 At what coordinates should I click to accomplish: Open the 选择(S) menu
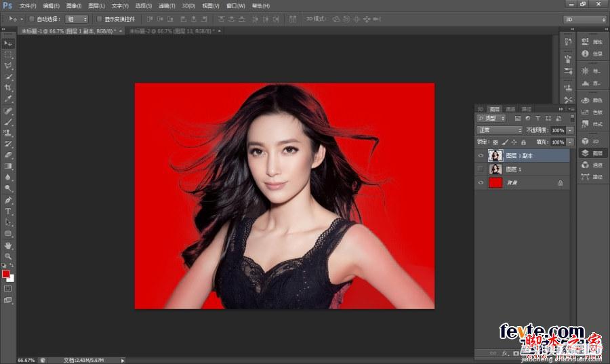[144, 6]
